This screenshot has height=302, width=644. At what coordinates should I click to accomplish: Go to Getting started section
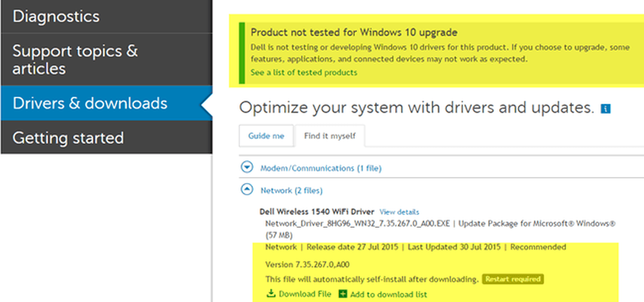point(106,137)
